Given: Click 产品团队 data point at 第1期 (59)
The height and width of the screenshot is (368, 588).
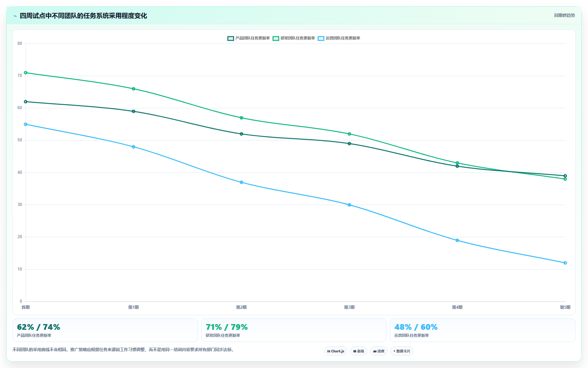Looking at the screenshot, I should 134,111.
